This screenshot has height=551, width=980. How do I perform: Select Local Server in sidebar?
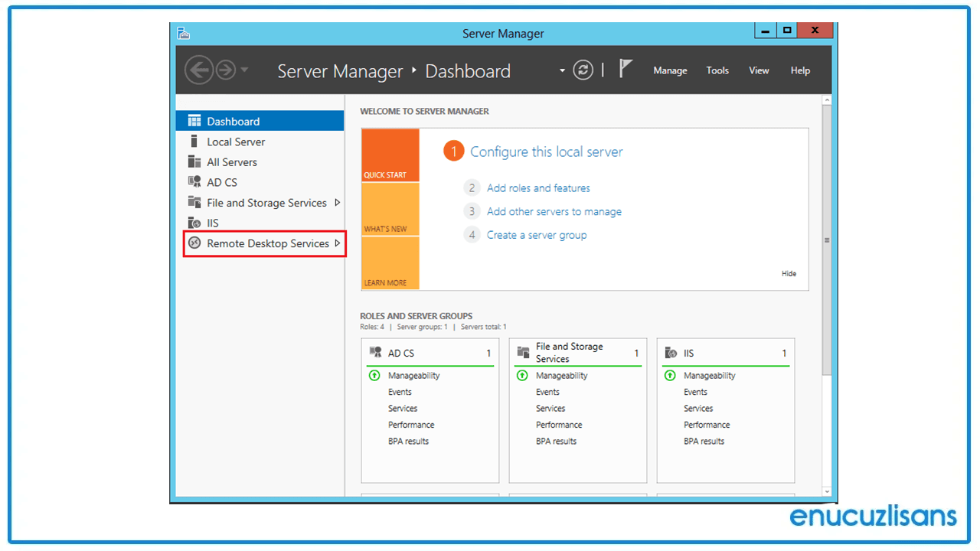pyautogui.click(x=260, y=142)
